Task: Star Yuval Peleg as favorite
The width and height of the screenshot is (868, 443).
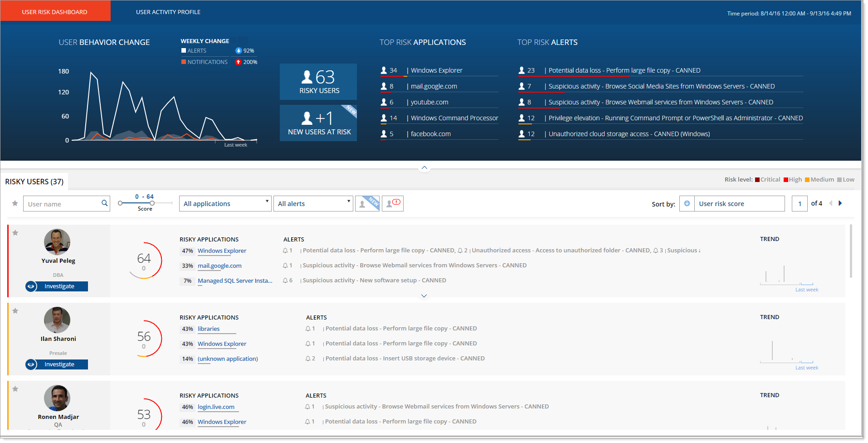Action: click(x=15, y=233)
